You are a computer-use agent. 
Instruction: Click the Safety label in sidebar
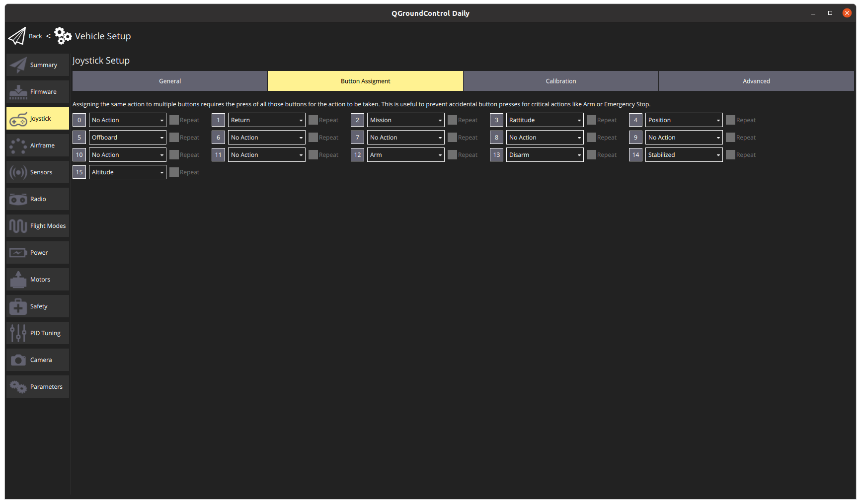tap(39, 306)
